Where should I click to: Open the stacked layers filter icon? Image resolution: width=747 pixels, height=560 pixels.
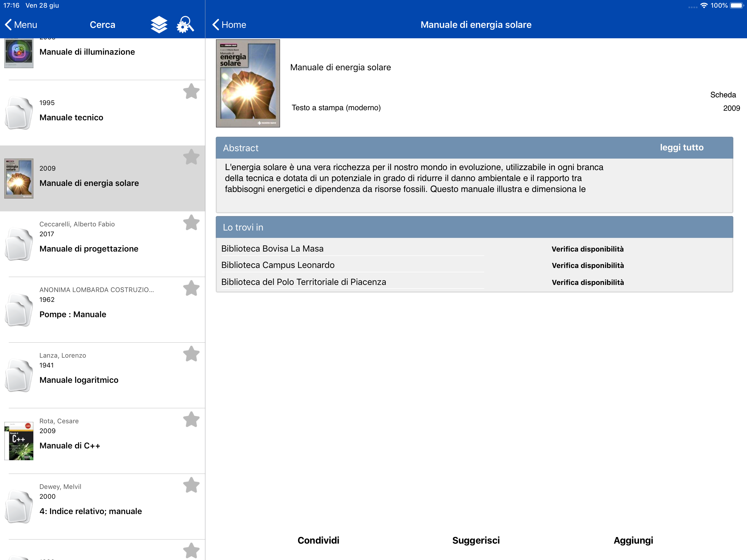pos(159,25)
